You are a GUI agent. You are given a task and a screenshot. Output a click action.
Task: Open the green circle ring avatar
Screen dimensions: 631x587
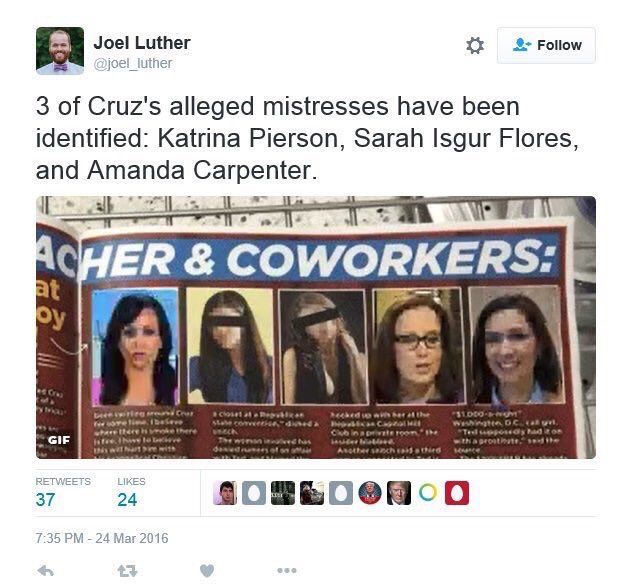(428, 493)
